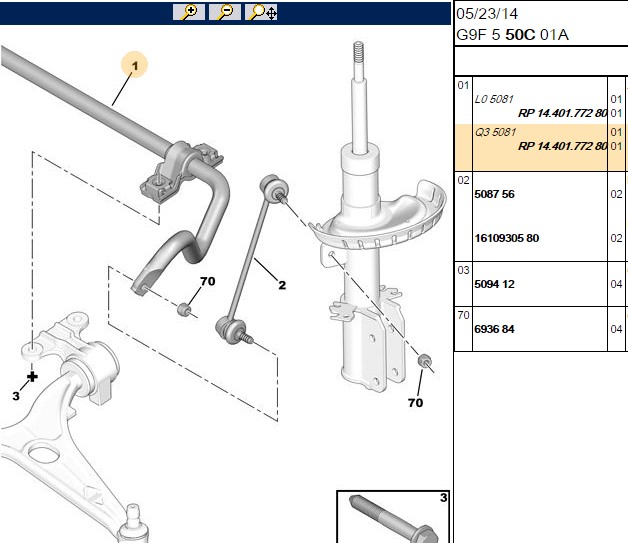Click the catalog code G9F 5 50C 01A
This screenshot has height=543, width=628.
click(512, 35)
